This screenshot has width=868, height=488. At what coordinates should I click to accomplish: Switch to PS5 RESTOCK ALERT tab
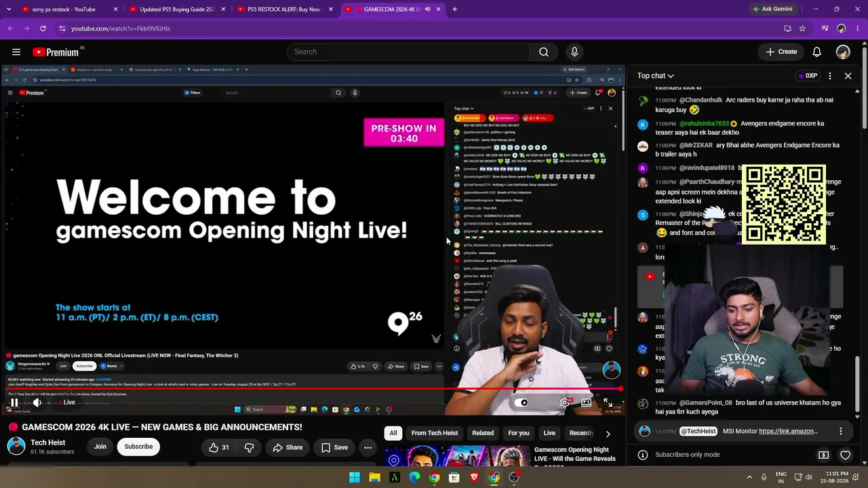(283, 9)
